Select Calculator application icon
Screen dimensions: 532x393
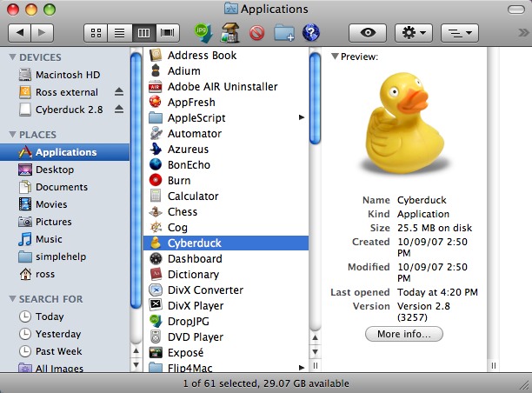click(x=156, y=196)
